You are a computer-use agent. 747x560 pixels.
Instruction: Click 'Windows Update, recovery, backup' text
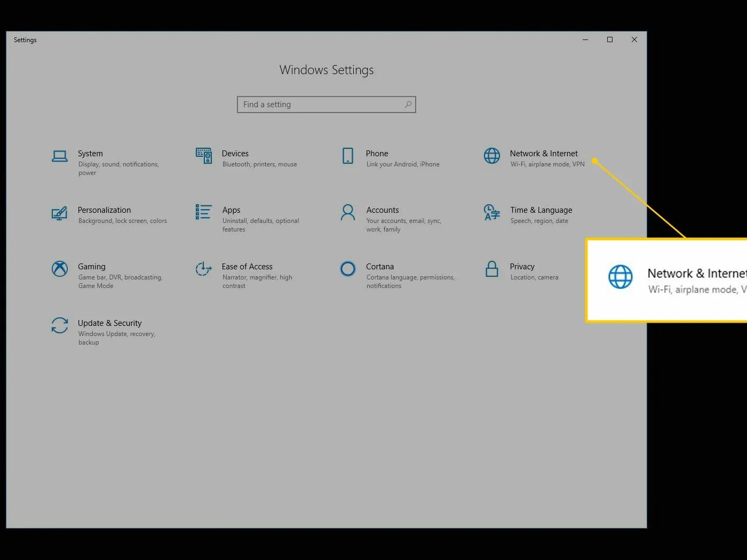(116, 338)
